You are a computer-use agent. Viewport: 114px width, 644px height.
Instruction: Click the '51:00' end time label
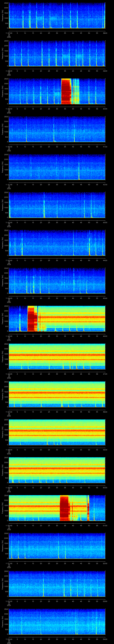click(105, 525)
